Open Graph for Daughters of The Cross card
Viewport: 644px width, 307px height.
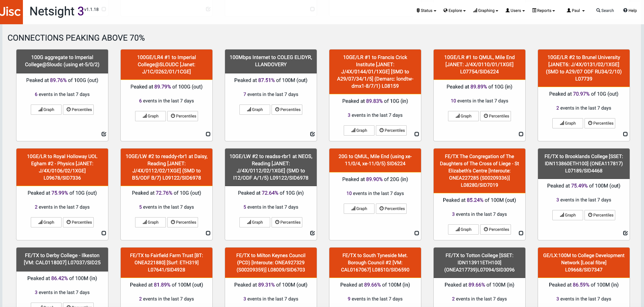click(x=463, y=229)
